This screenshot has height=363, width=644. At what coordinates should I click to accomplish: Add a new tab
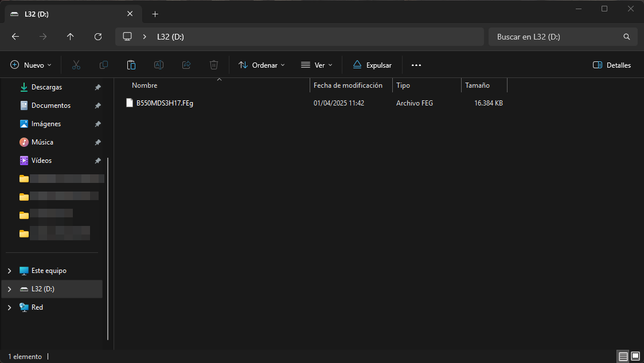[155, 14]
